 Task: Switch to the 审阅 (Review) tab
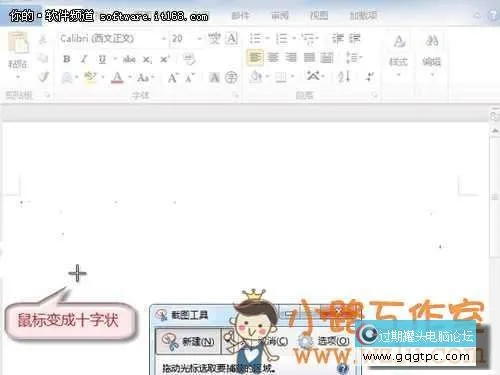pyautogui.click(x=280, y=15)
